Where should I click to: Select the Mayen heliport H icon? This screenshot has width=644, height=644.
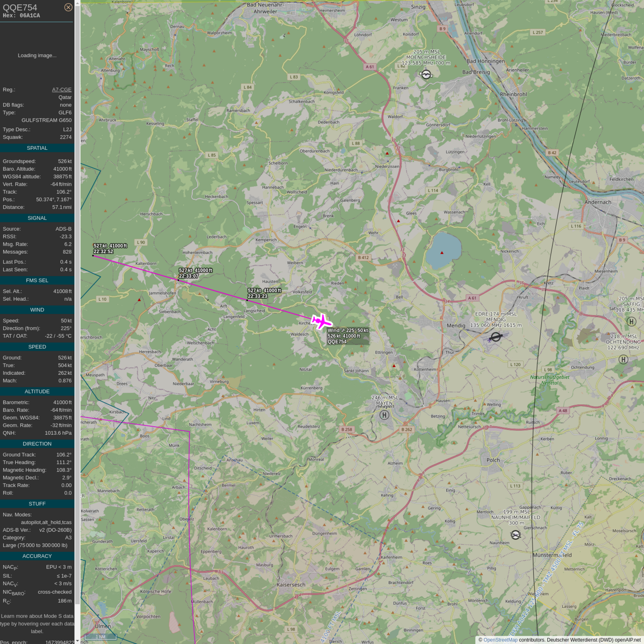[x=384, y=415]
